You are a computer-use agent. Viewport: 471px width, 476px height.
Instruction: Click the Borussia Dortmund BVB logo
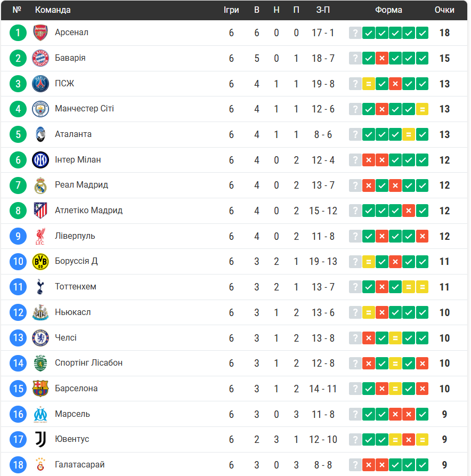pyautogui.click(x=40, y=262)
